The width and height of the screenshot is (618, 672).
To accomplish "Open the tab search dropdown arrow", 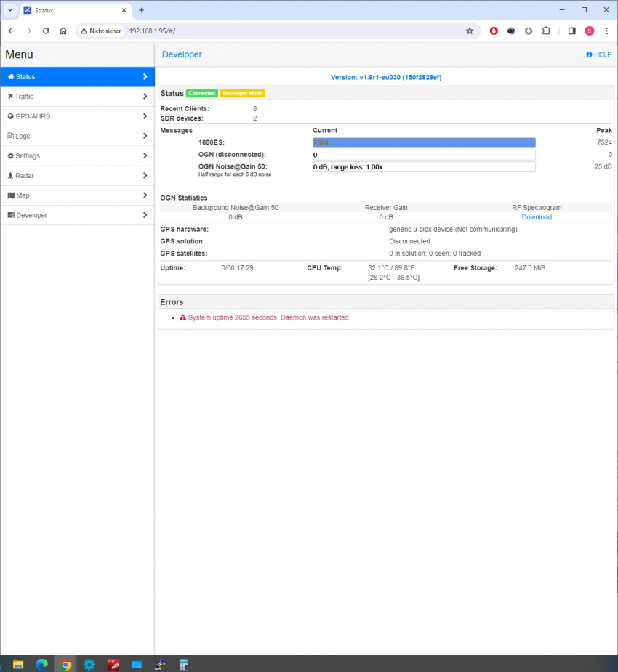I will tap(10, 10).
